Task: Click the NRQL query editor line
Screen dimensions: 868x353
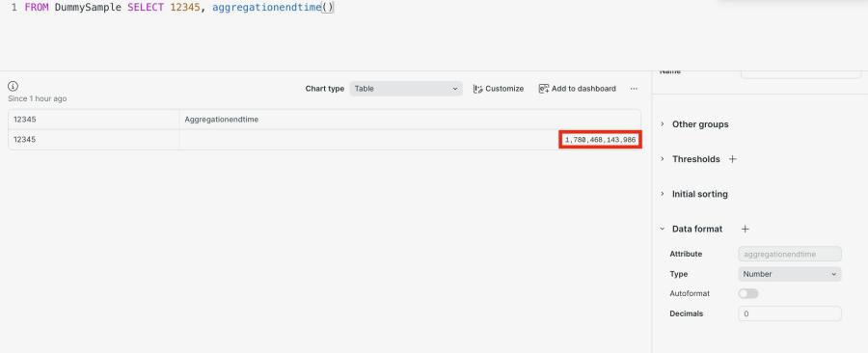Action: 178,8
